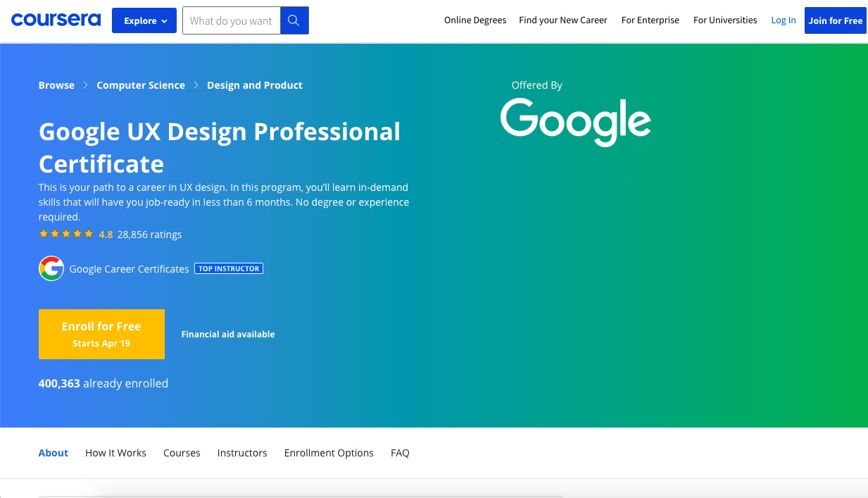Open the Explore dropdown
868x498 pixels.
pyautogui.click(x=144, y=20)
